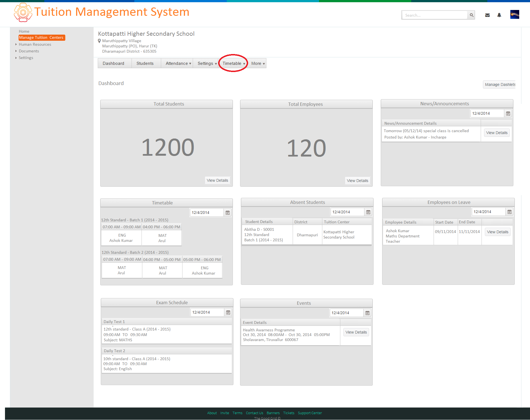
Task: Click Exam Schedule date field
Action: (207, 313)
